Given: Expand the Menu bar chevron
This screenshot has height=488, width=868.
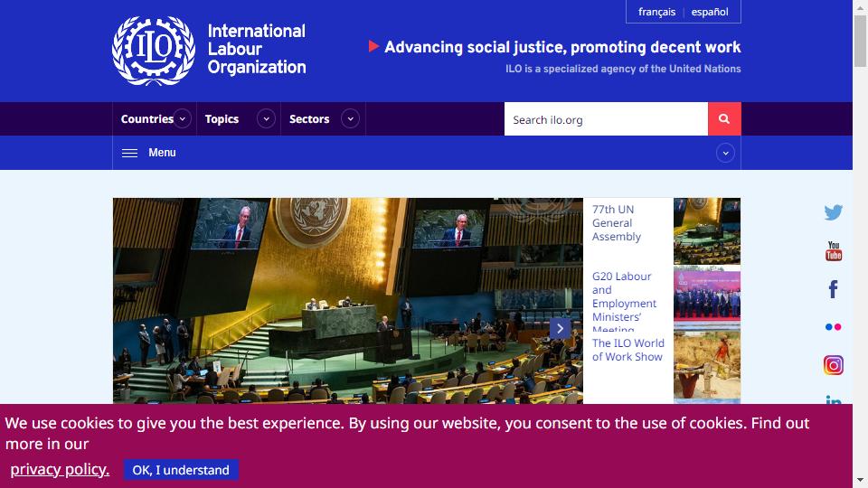Looking at the screenshot, I should pyautogui.click(x=725, y=153).
